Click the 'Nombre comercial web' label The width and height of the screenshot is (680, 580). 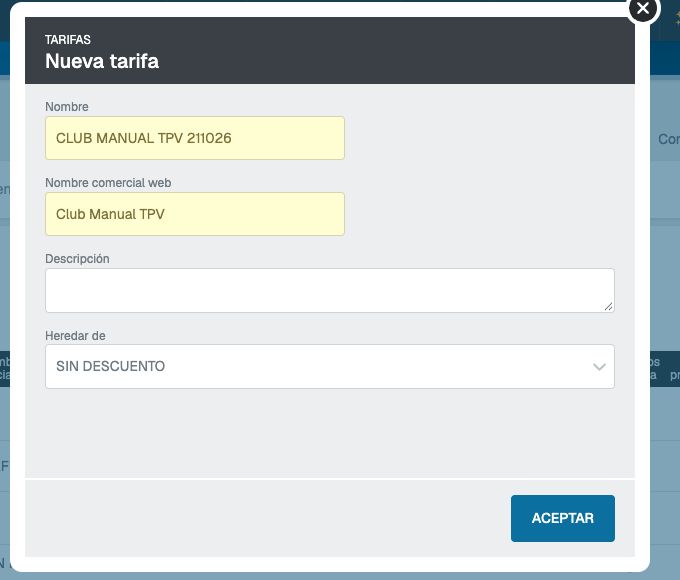point(108,183)
